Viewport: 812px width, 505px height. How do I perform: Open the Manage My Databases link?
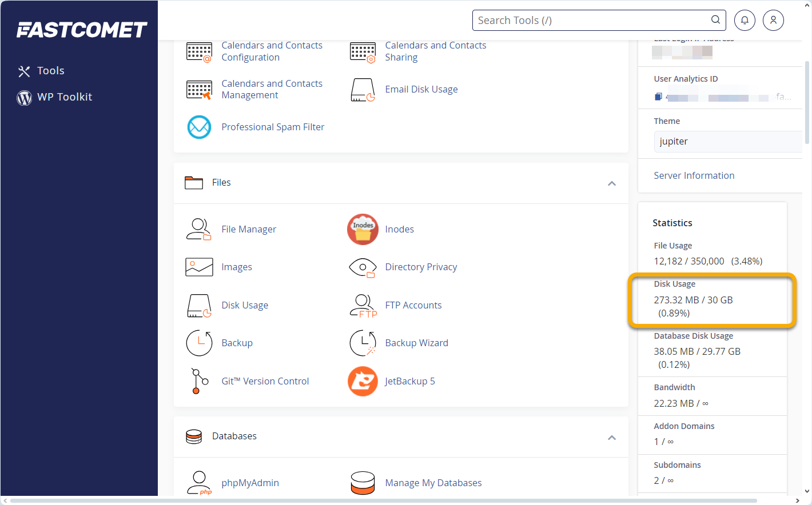[x=433, y=483]
